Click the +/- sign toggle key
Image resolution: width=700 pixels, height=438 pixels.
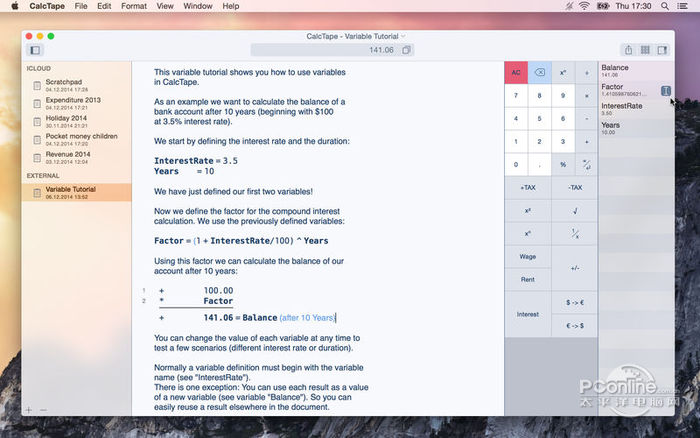575,268
